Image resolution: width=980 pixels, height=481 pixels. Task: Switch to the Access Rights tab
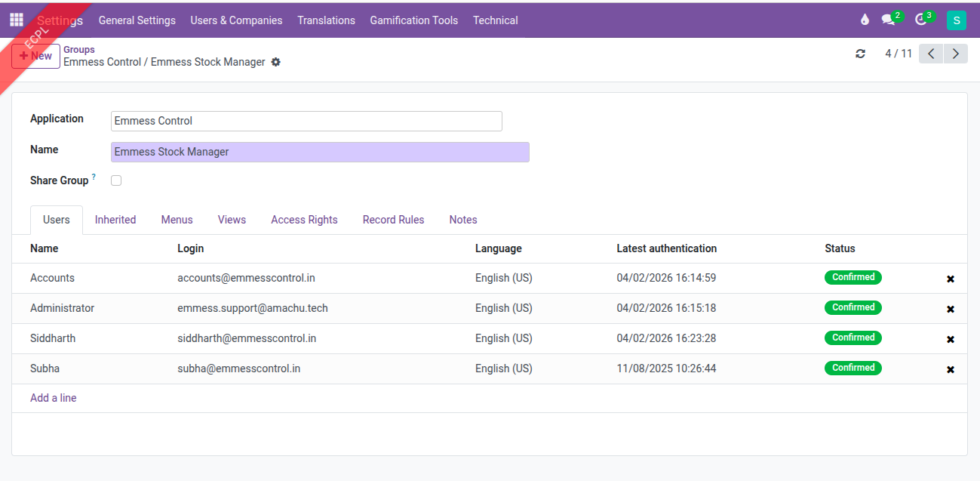point(304,220)
